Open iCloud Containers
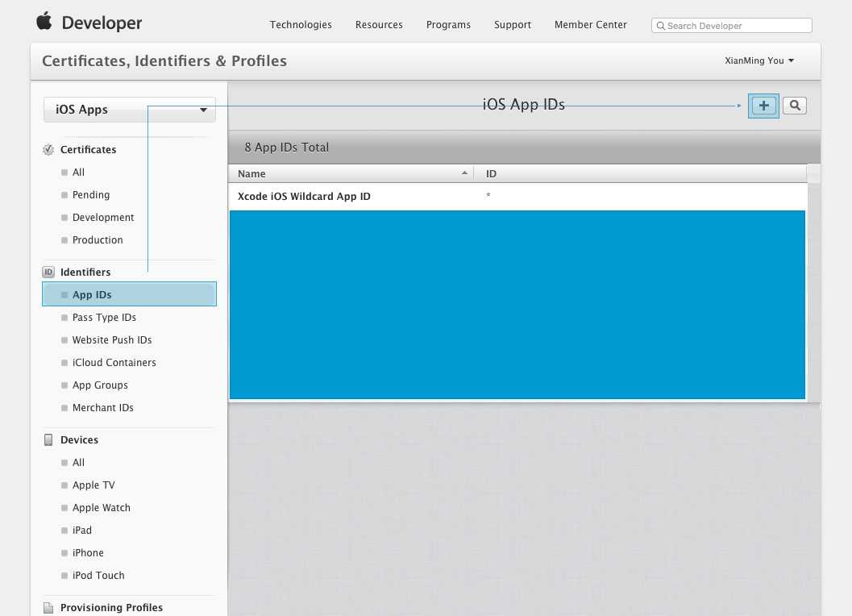852x616 pixels. coord(114,363)
